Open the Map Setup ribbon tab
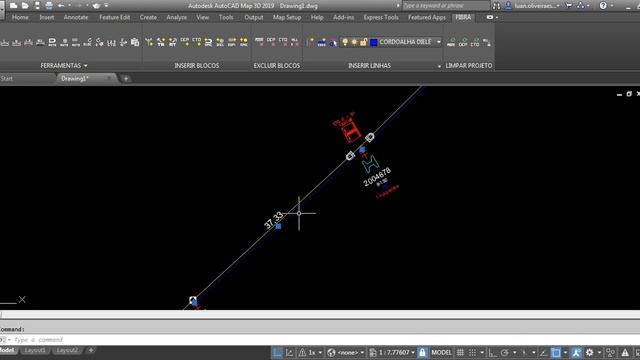Image resolution: width=640 pixels, height=360 pixels. coord(287,17)
